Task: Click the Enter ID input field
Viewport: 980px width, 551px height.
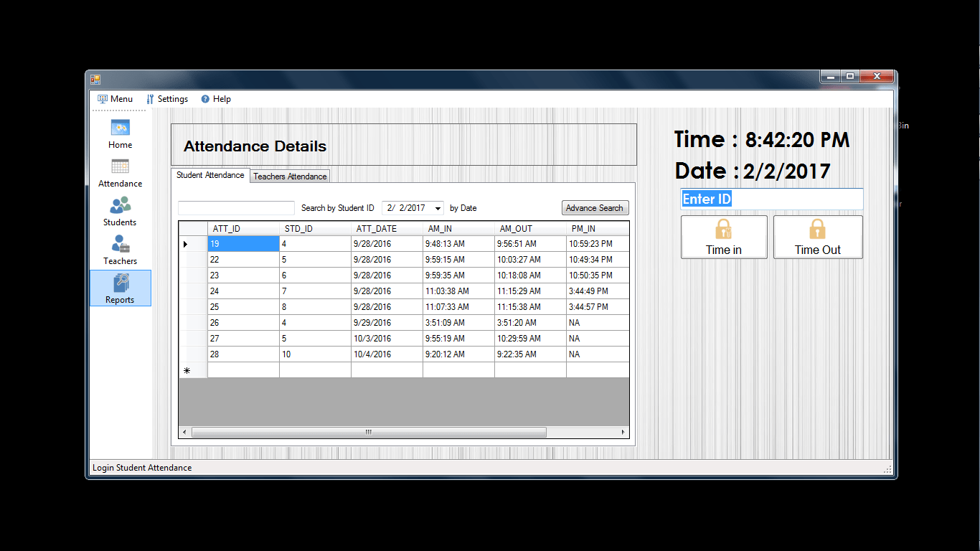Action: tap(771, 199)
